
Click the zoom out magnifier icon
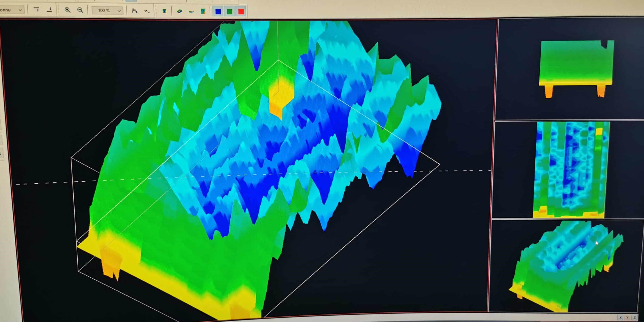[80, 10]
